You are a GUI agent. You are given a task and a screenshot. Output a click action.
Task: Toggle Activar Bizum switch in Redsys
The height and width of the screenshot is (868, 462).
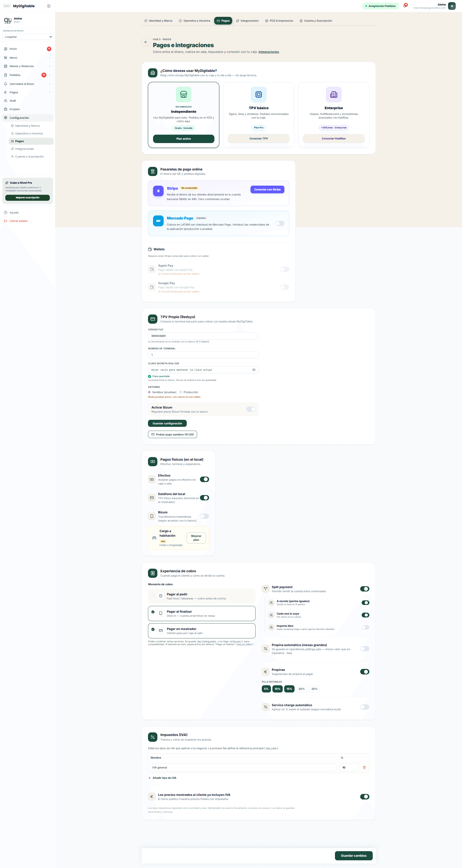click(x=251, y=409)
